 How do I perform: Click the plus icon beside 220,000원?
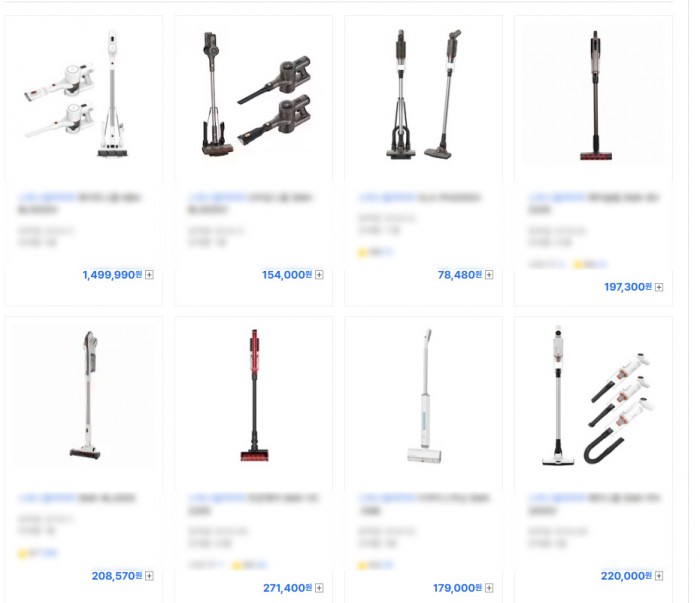pos(659,576)
